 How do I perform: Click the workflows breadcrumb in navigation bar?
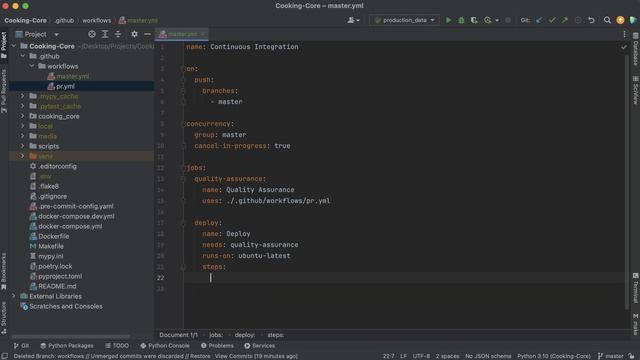click(96, 20)
